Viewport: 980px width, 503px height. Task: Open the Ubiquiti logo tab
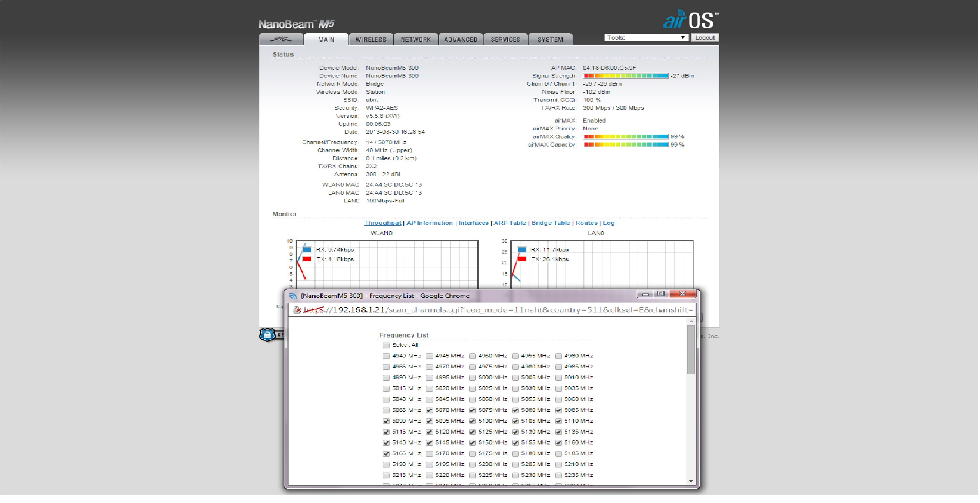point(281,39)
